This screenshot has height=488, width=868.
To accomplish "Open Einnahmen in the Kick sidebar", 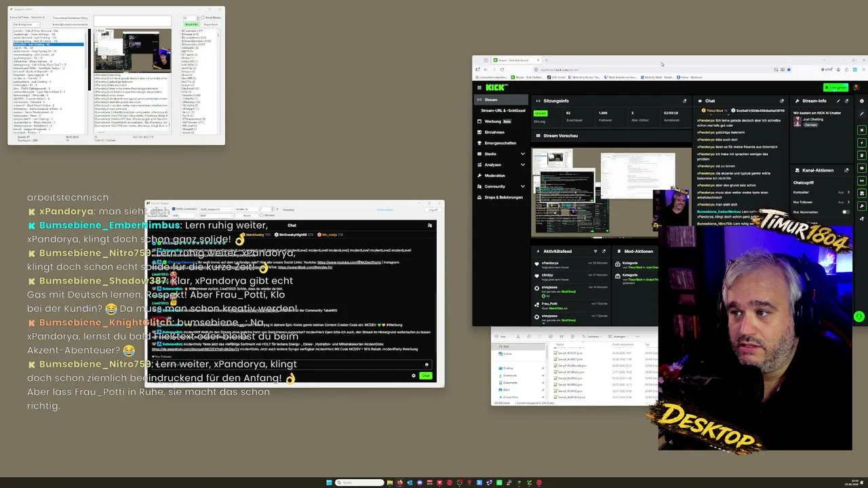I will pyautogui.click(x=500, y=132).
